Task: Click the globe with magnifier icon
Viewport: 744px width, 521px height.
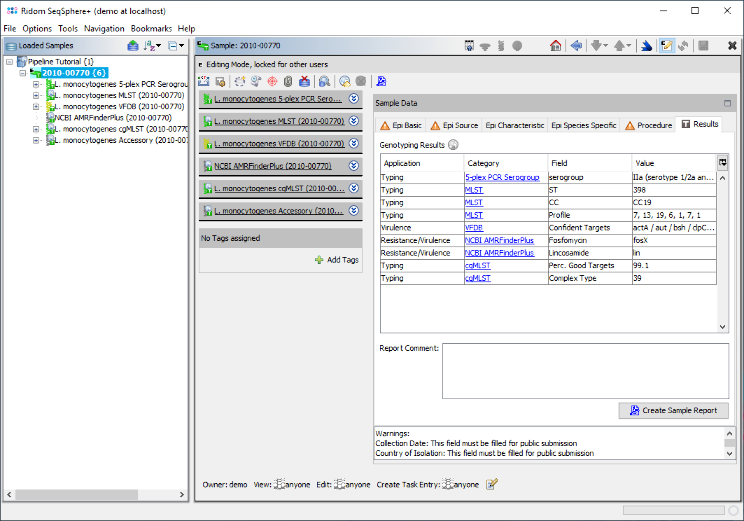Action: [345, 81]
